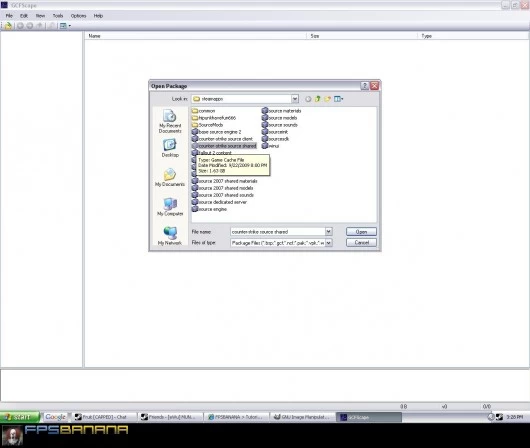
Task: Go to Desktop in places bar
Action: 170,148
